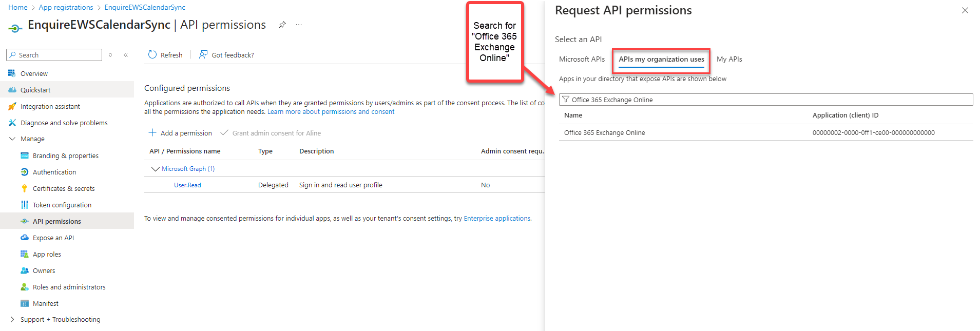The width and height of the screenshot is (980, 331).
Task: Click the Certificates & secrets key icon
Action: click(24, 188)
